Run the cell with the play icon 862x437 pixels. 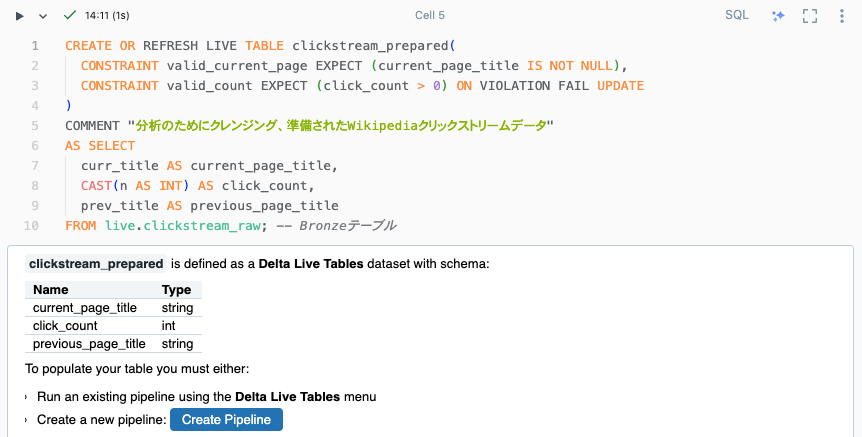pos(20,16)
